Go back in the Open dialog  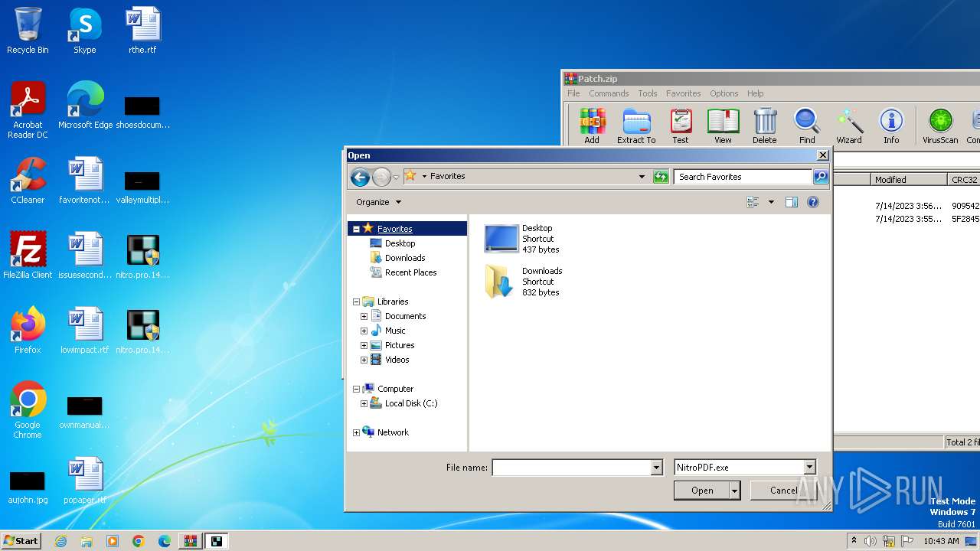click(360, 177)
